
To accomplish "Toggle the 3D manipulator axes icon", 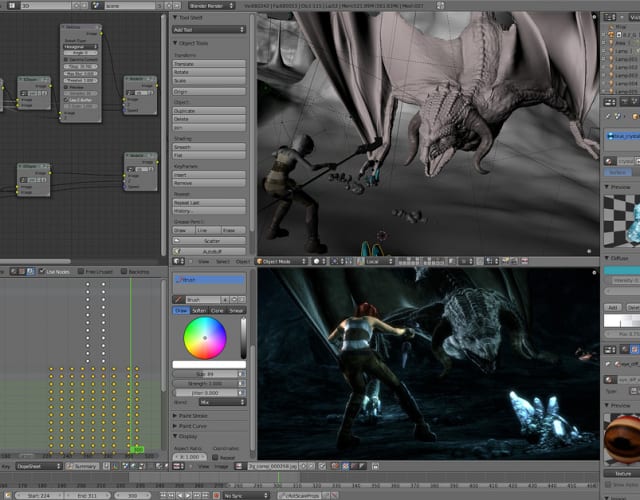I will (360, 261).
